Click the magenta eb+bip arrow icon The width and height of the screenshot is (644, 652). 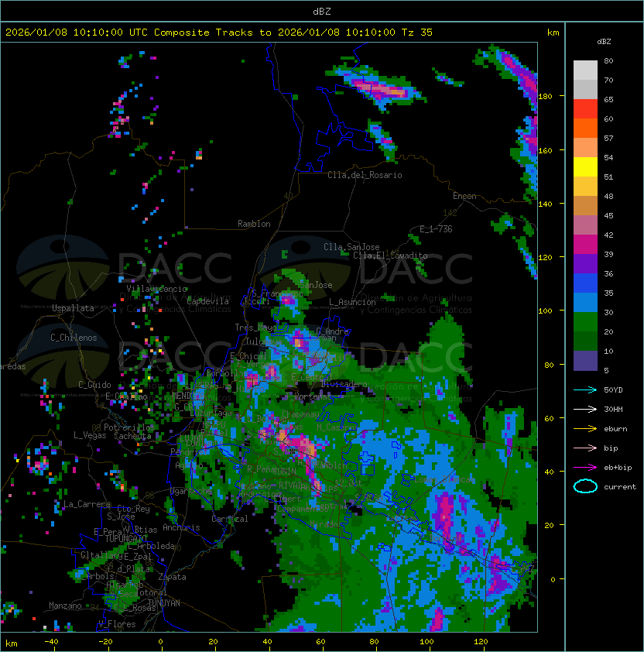585,468
